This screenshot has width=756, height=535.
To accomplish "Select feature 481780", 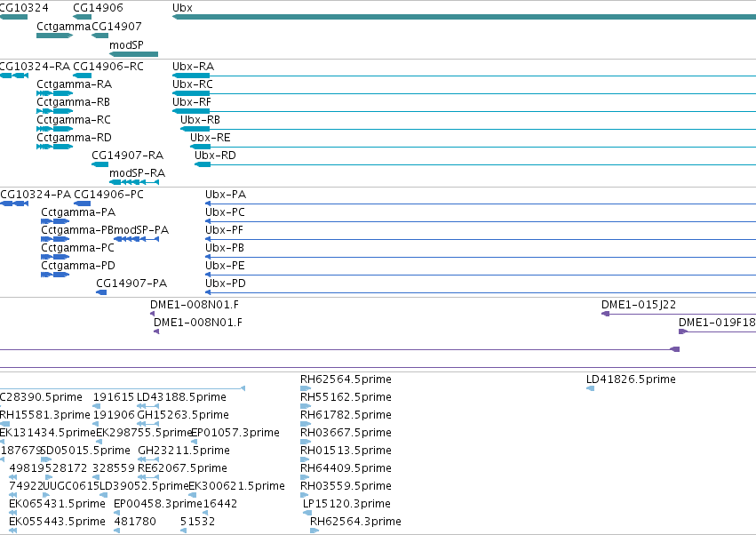I will [116, 531].
